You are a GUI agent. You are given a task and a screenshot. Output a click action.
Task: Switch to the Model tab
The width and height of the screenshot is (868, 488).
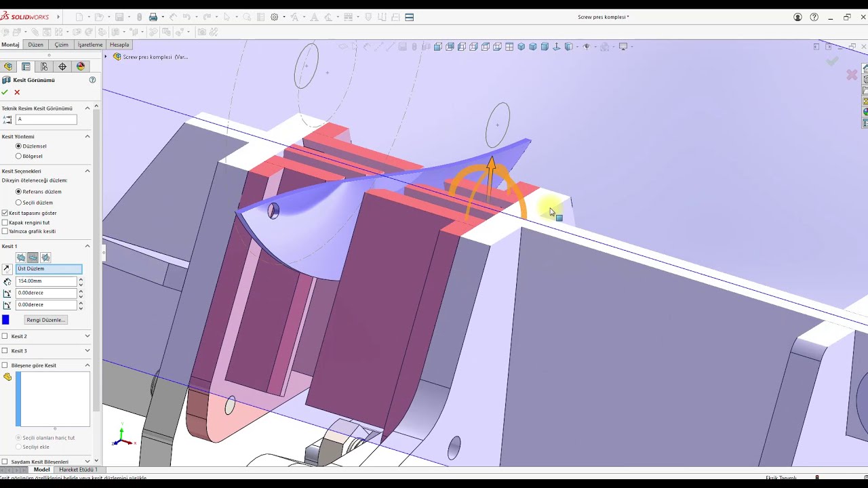click(x=41, y=470)
